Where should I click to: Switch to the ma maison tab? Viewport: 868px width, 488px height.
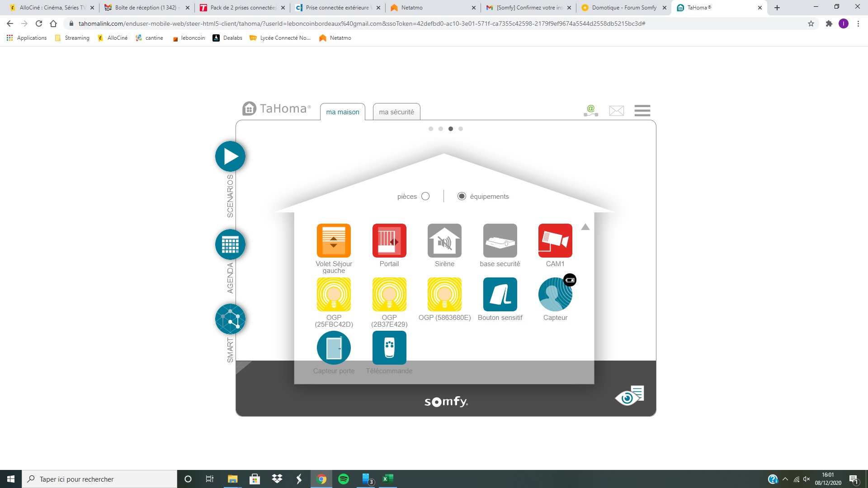(x=343, y=112)
